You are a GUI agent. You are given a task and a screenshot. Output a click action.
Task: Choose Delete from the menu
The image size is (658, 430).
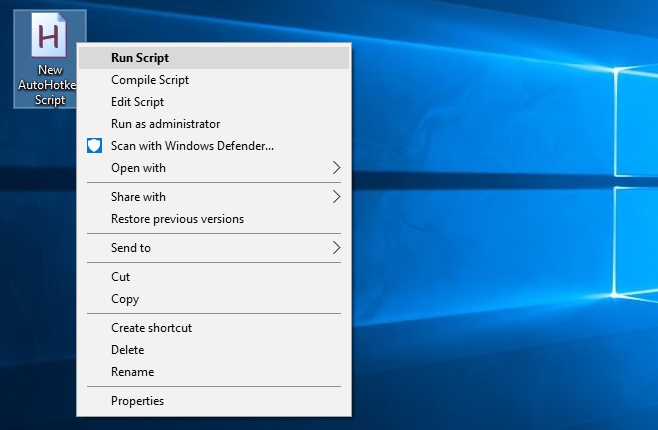pyautogui.click(x=127, y=350)
